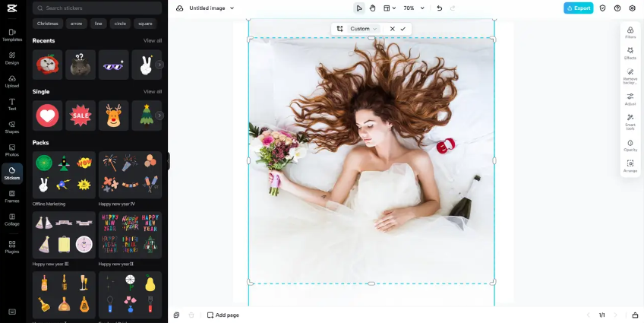Screen dimensions: 644x323
Task: Open Smart tools panel
Action: [630, 122]
